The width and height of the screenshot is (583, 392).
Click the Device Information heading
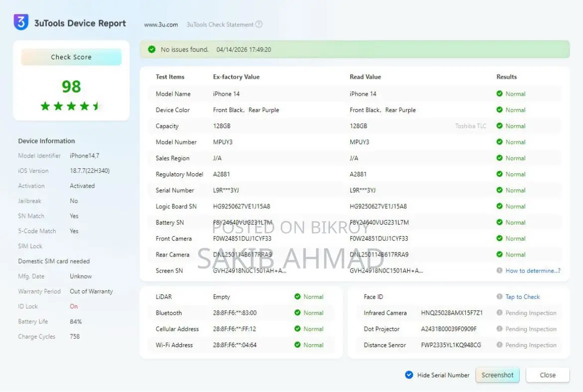coord(46,141)
